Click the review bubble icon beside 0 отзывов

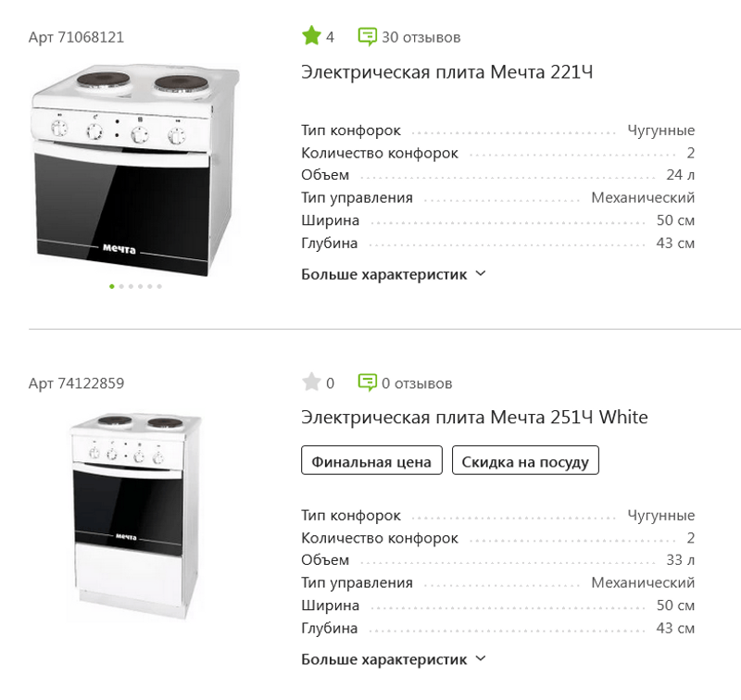[368, 382]
